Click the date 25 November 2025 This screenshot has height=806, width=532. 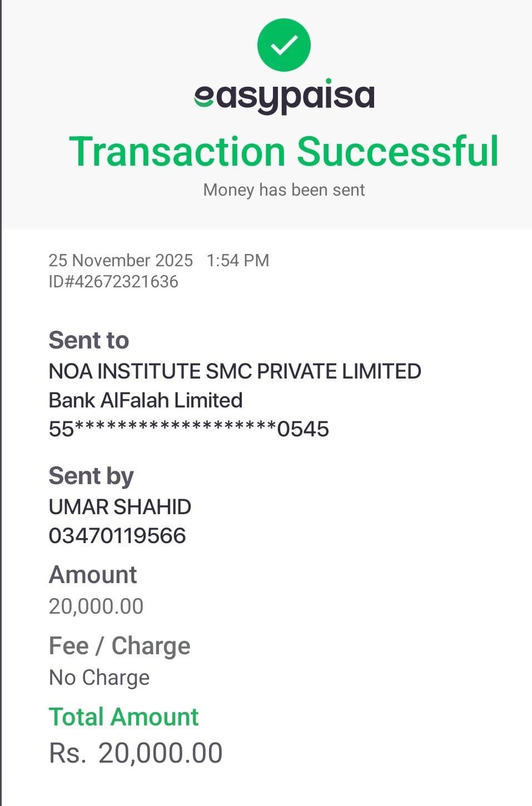click(121, 260)
